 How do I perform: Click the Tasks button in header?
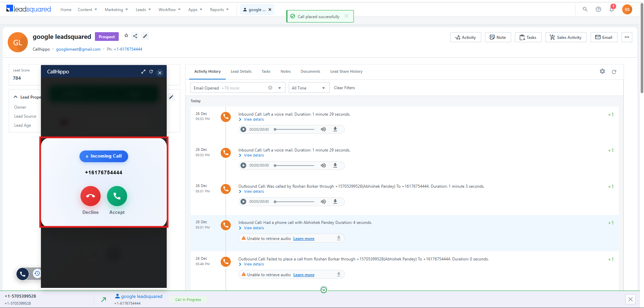(x=528, y=37)
